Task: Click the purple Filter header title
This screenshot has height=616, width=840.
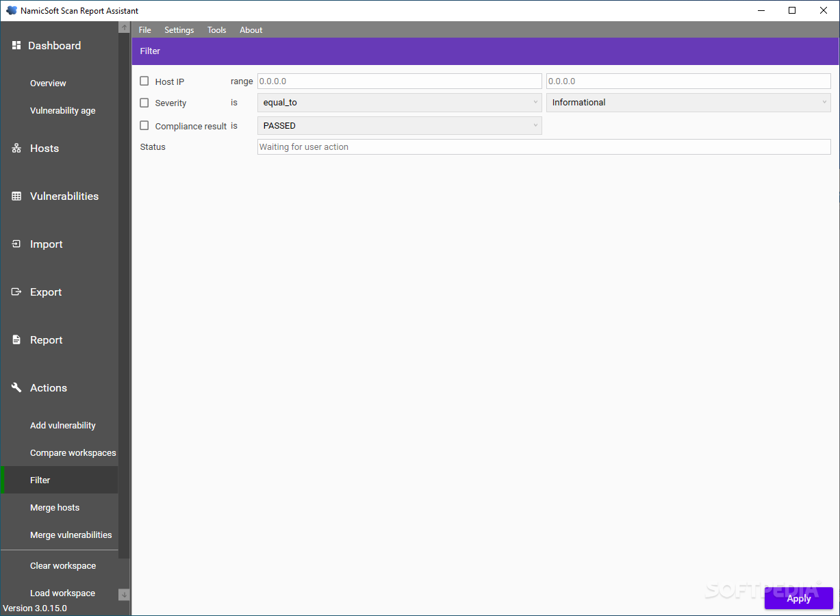Action: click(x=150, y=51)
